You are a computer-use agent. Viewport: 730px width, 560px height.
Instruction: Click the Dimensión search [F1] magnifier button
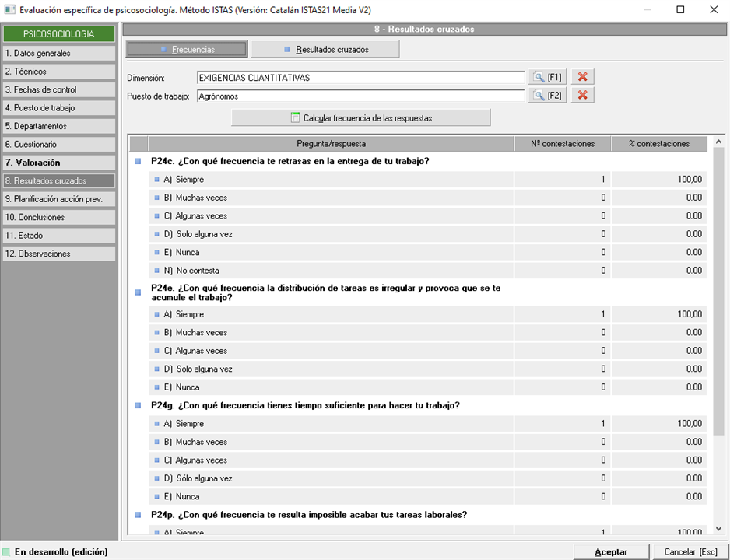tap(547, 77)
